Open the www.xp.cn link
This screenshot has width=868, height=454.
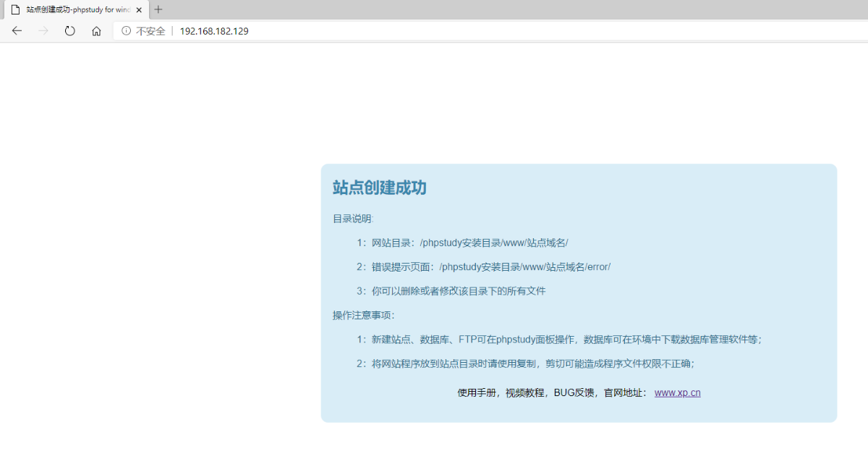[677, 392]
